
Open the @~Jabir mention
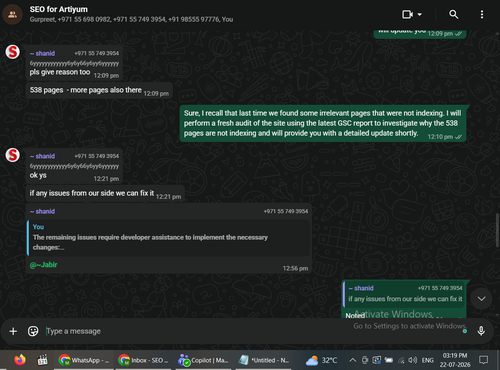(43, 265)
